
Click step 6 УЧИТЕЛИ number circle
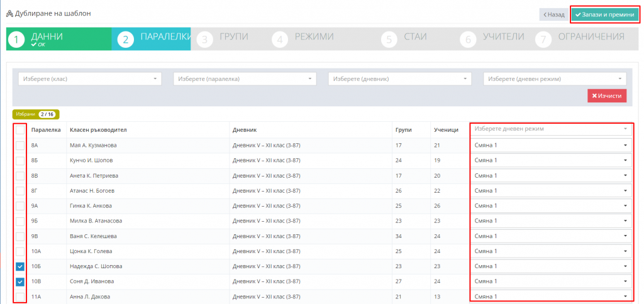point(468,40)
